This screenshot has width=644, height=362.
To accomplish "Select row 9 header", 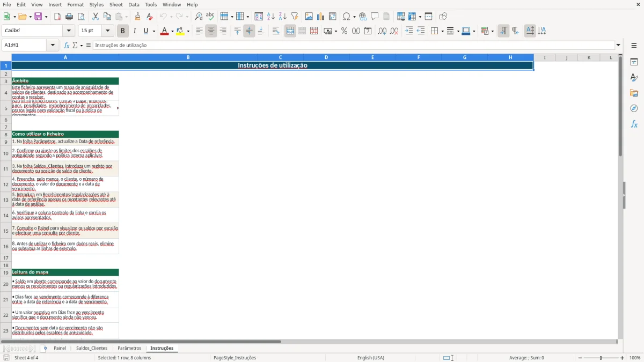I will tap(6, 142).
